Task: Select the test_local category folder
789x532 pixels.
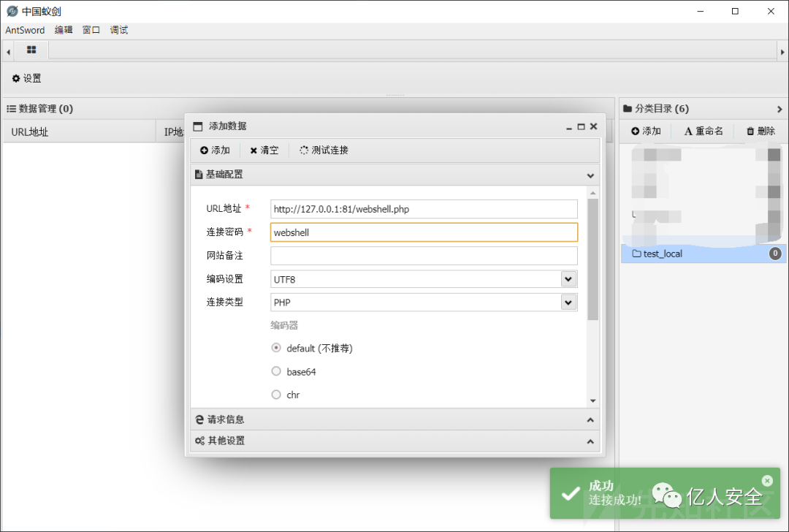Action: [704, 254]
